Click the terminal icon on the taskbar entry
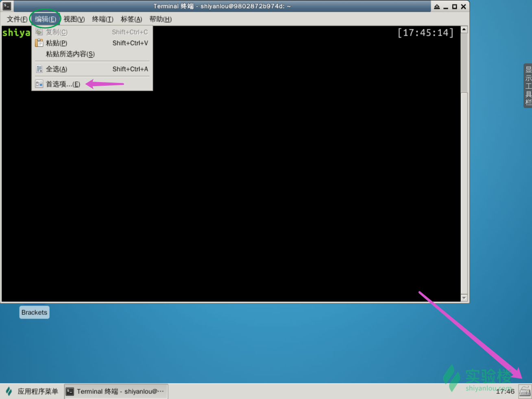The height and width of the screenshot is (399, 532). (x=69, y=391)
